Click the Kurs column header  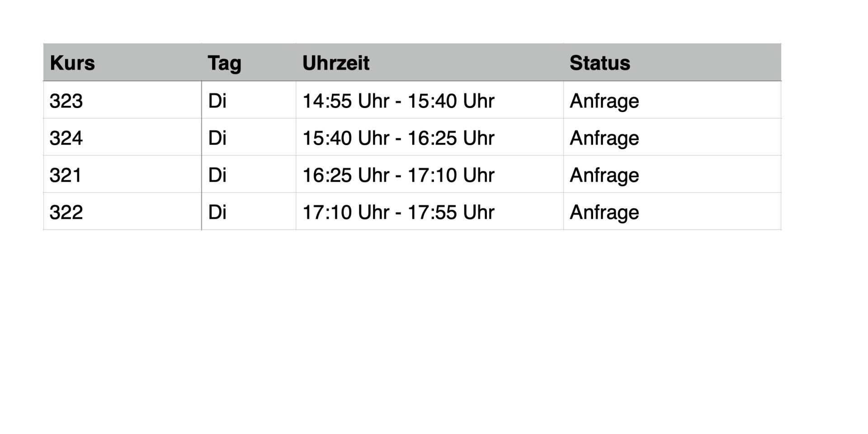[x=72, y=63]
